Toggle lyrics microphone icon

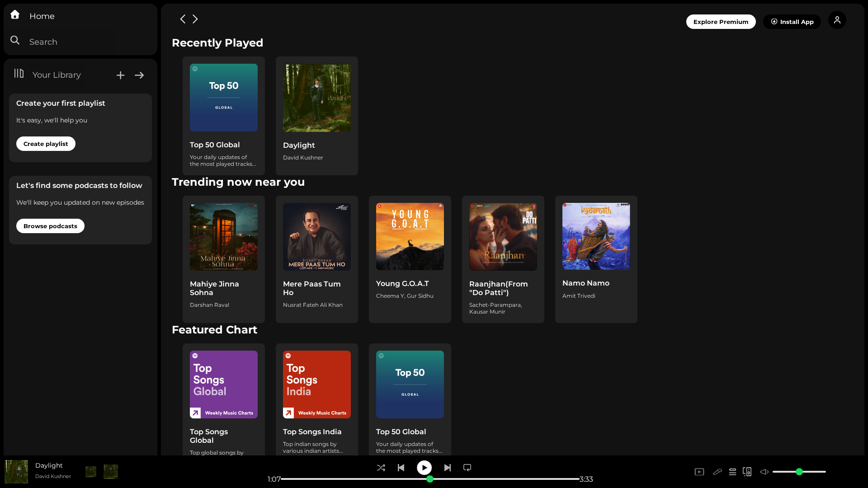717,472
